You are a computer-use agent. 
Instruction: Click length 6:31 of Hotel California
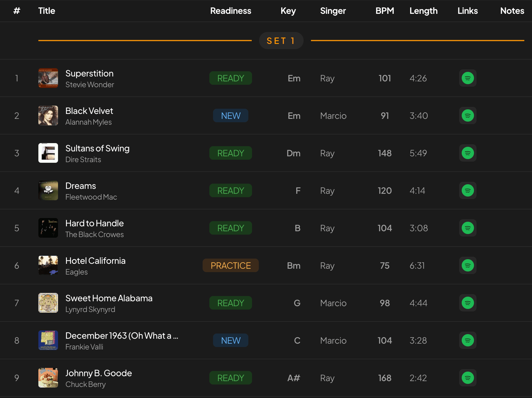[417, 265]
